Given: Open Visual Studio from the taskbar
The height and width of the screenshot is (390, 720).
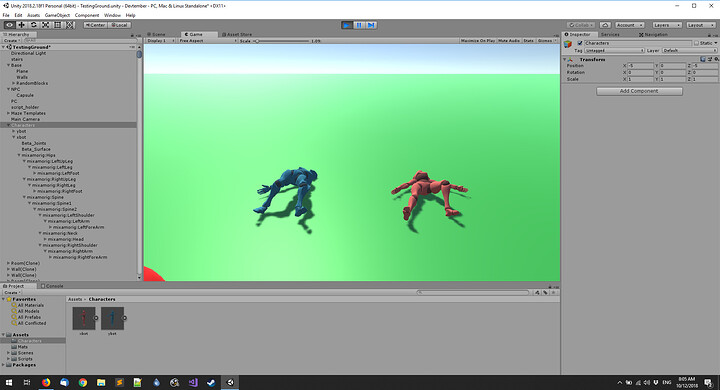Looking at the screenshot, I should click(193, 382).
